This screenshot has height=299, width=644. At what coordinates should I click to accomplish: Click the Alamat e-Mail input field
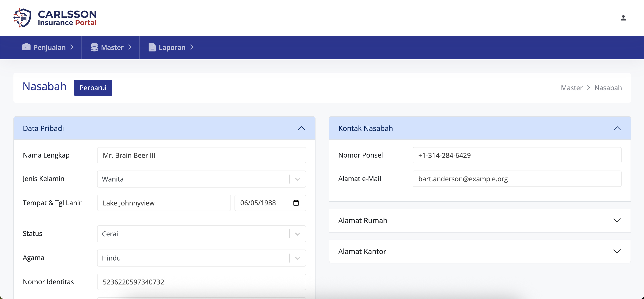517,179
